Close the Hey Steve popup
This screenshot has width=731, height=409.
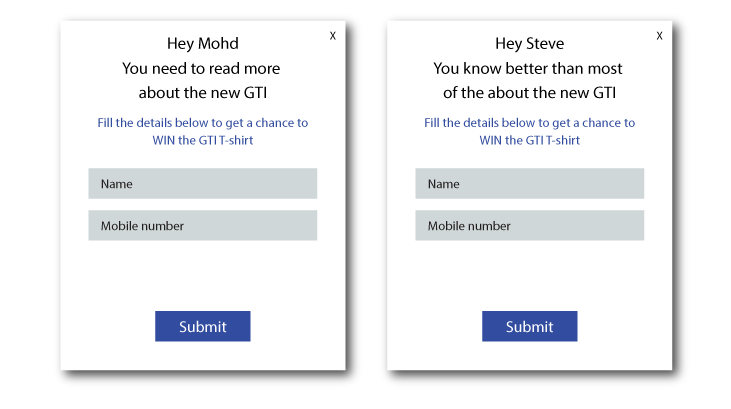pos(659,36)
